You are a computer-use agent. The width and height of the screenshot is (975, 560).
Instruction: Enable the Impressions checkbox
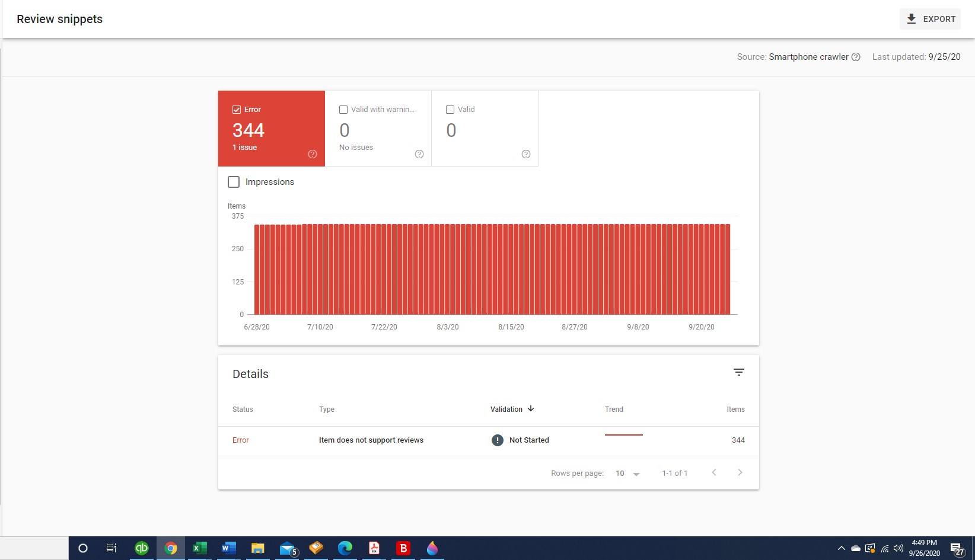pos(234,182)
